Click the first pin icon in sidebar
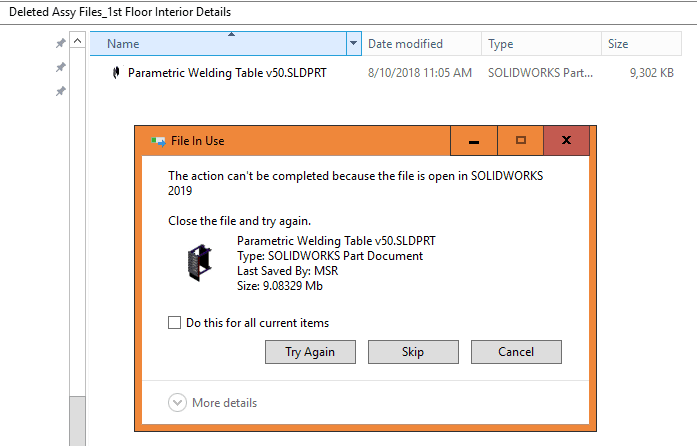Image resolution: width=697 pixels, height=446 pixels. pyautogui.click(x=60, y=43)
